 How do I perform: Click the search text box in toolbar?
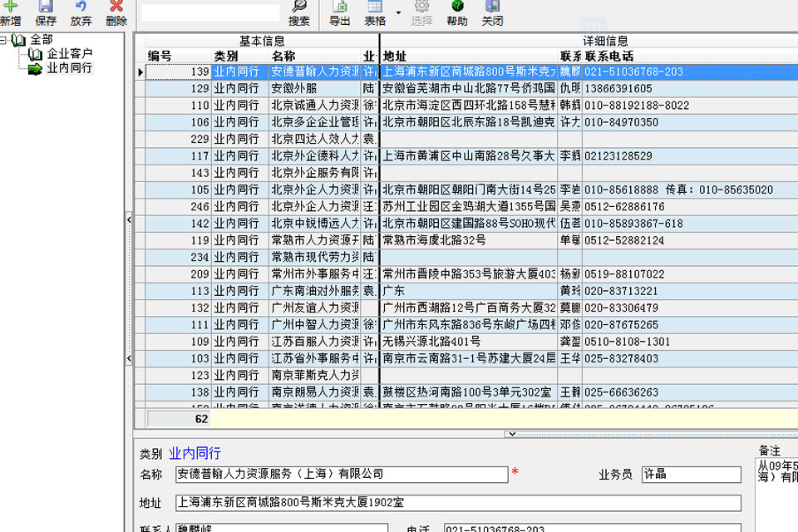pyautogui.click(x=209, y=12)
